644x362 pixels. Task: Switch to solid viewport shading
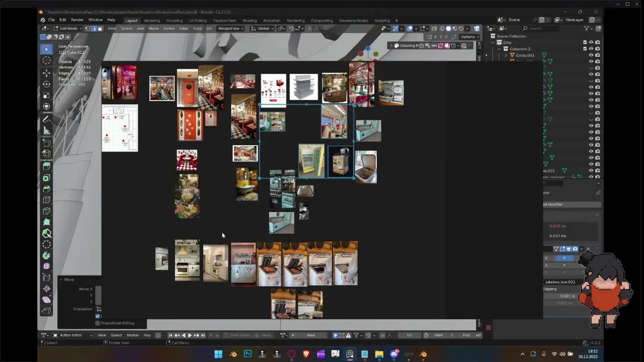coord(449,29)
